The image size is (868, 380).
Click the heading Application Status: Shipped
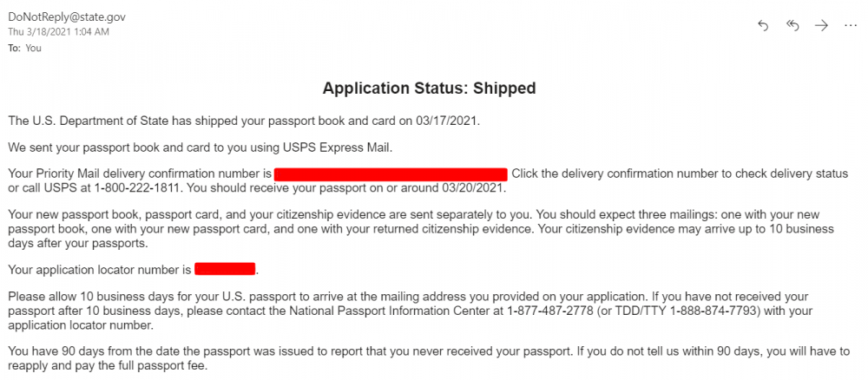[x=429, y=88]
